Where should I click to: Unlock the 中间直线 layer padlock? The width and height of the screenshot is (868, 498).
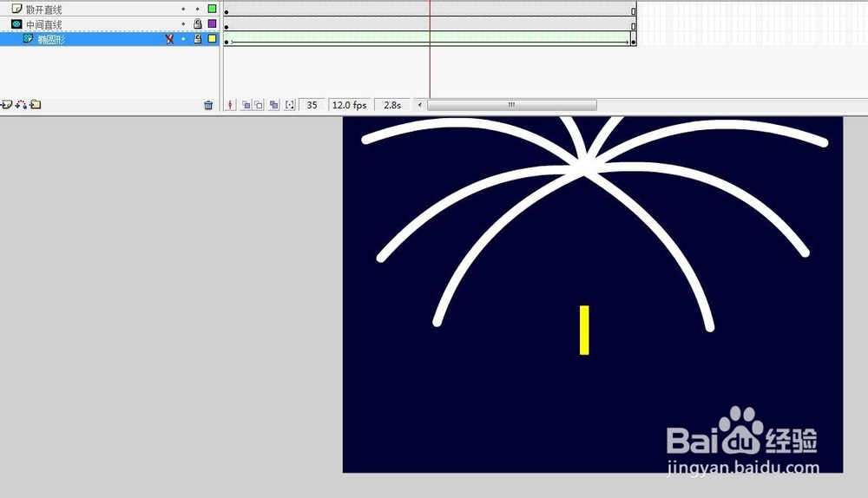198,23
